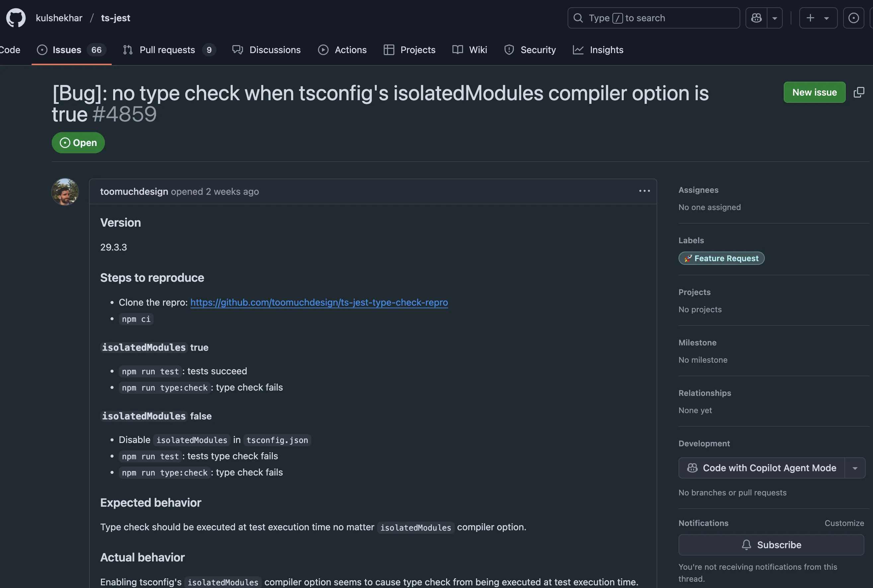Open the create new plus menu

pyautogui.click(x=818, y=18)
